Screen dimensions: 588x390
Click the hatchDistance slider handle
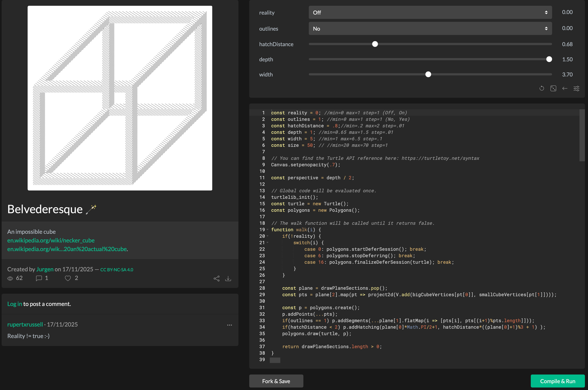tap(375, 44)
